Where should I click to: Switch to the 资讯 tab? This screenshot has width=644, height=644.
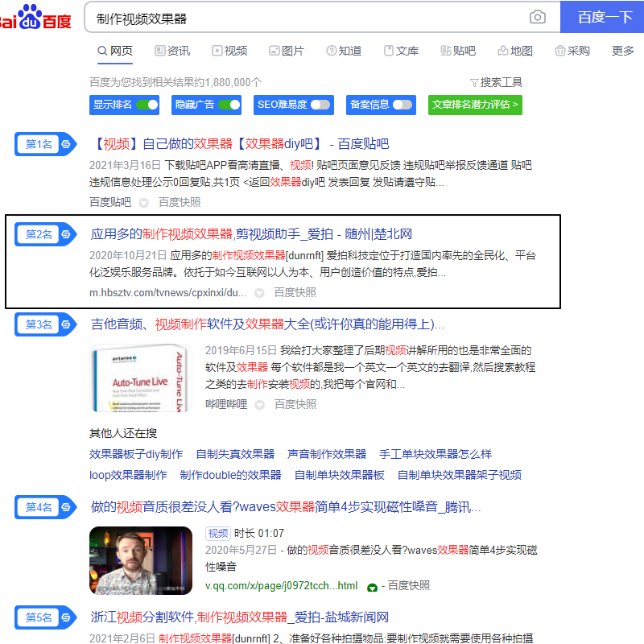pyautogui.click(x=172, y=51)
